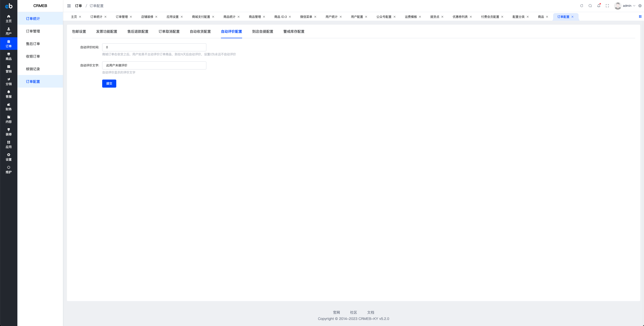This screenshot has width=644, height=326.
Task: Switch to the 包邮设置 tab
Action: [x=79, y=31]
